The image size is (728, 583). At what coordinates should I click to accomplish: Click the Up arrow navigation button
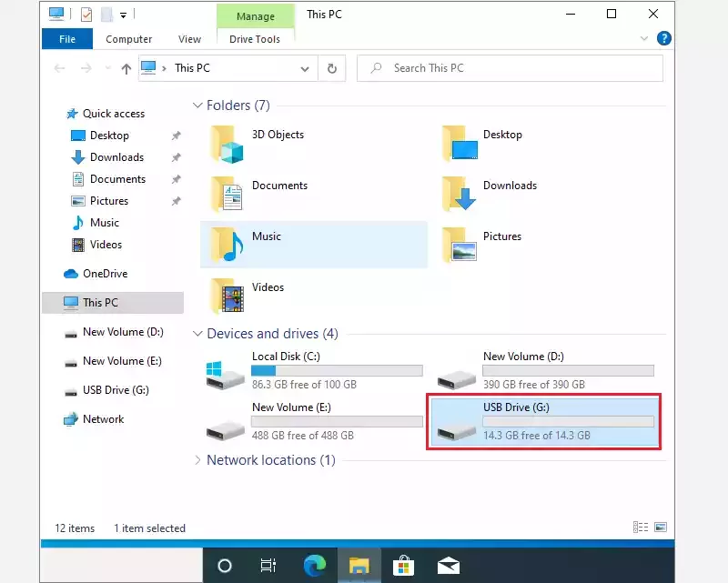pos(126,68)
